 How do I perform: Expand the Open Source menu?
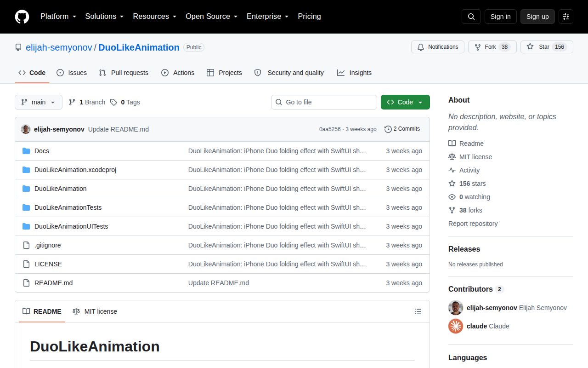pyautogui.click(x=211, y=17)
